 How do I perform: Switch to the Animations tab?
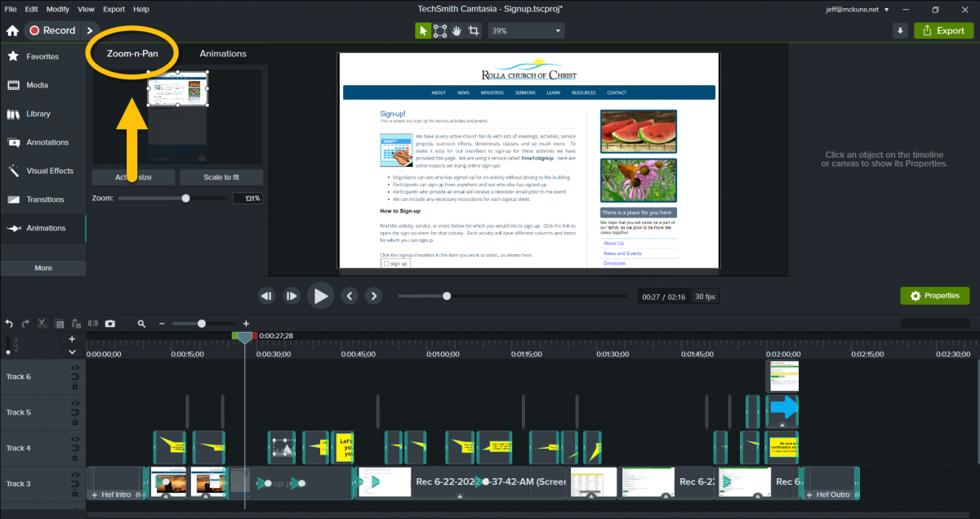pyautogui.click(x=223, y=53)
